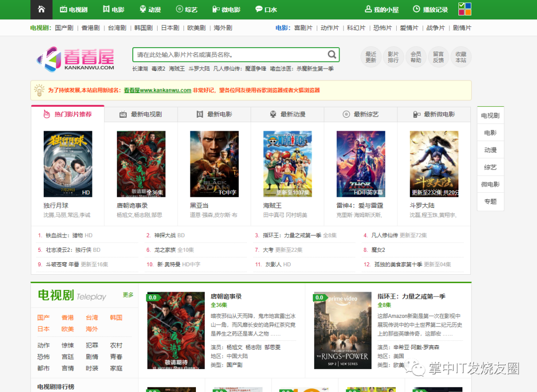Screen dimensions: 537x392
Task: Open 指环王:力量之戒 Rings of Power poster
Action: (x=343, y=330)
